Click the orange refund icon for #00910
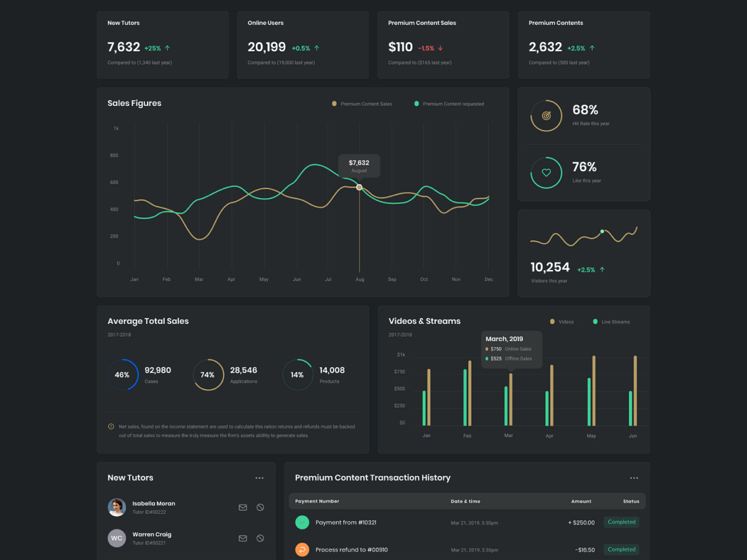The image size is (747, 560). point(302,549)
